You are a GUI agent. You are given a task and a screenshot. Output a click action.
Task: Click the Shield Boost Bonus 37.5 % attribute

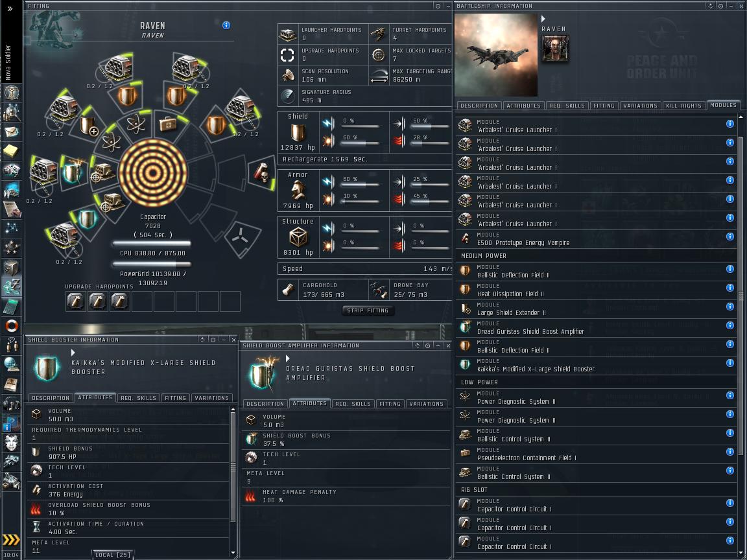click(x=346, y=439)
